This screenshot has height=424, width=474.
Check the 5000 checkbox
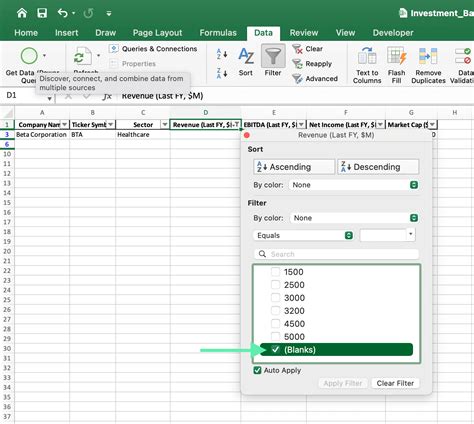point(275,336)
